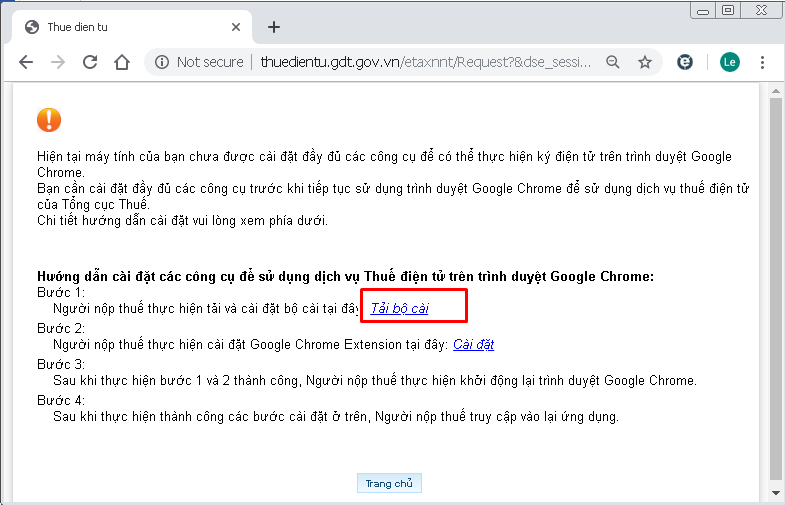
Task: Go back using the browser back arrow
Action: 26,62
